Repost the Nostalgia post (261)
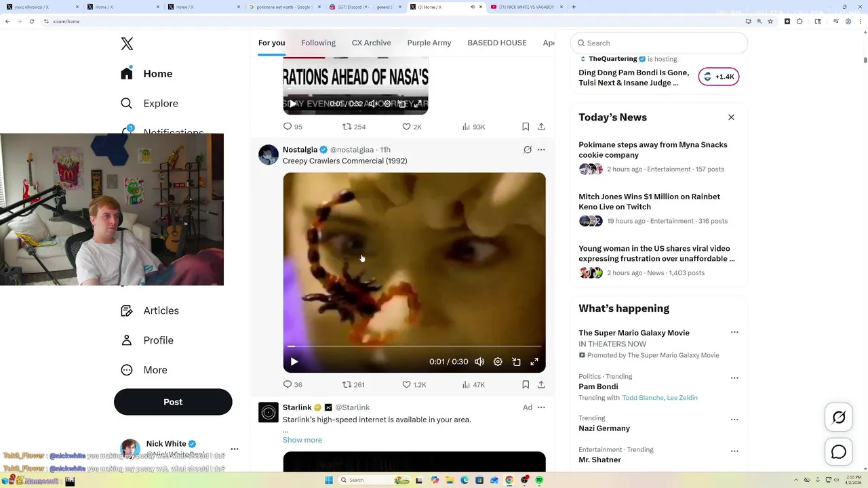The width and height of the screenshot is (868, 488). click(x=353, y=384)
